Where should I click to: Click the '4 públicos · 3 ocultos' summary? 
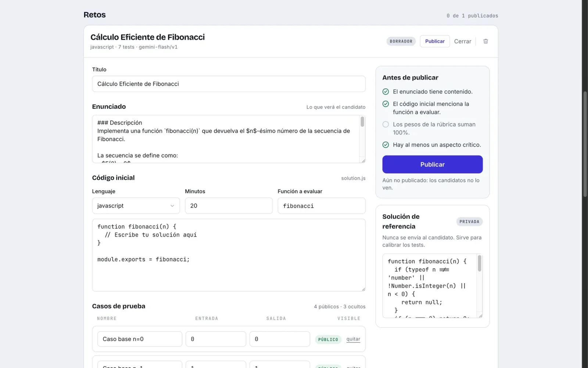pyautogui.click(x=340, y=307)
